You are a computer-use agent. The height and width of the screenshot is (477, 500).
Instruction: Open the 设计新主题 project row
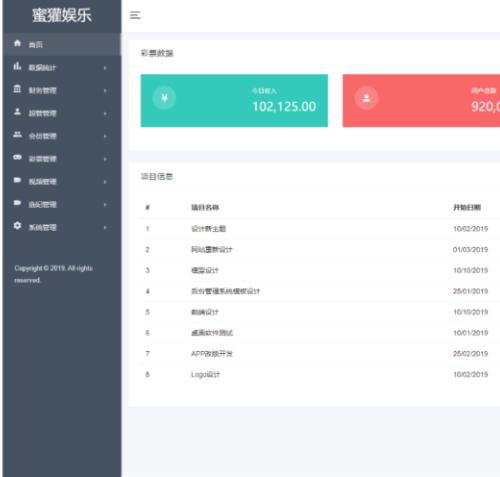320,229
